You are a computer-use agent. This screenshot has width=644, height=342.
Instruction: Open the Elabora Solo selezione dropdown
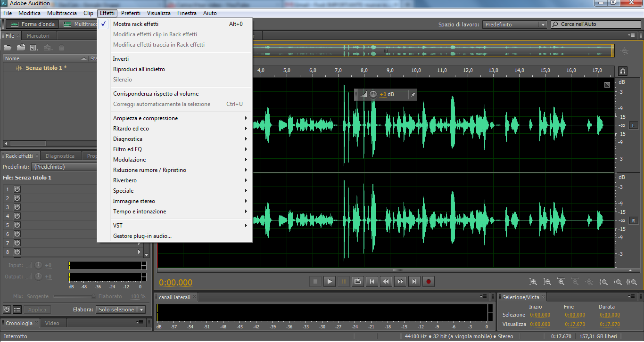[122, 309]
